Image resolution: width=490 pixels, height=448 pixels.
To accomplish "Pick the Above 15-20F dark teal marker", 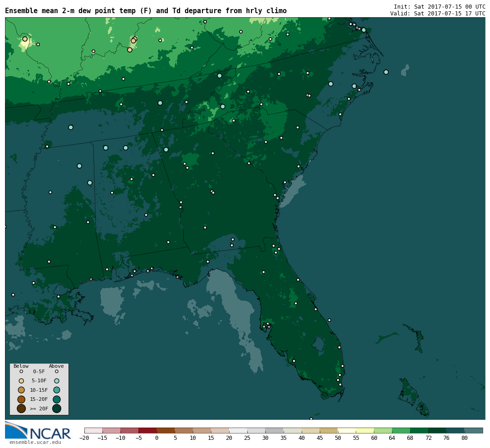I will click(x=57, y=399).
